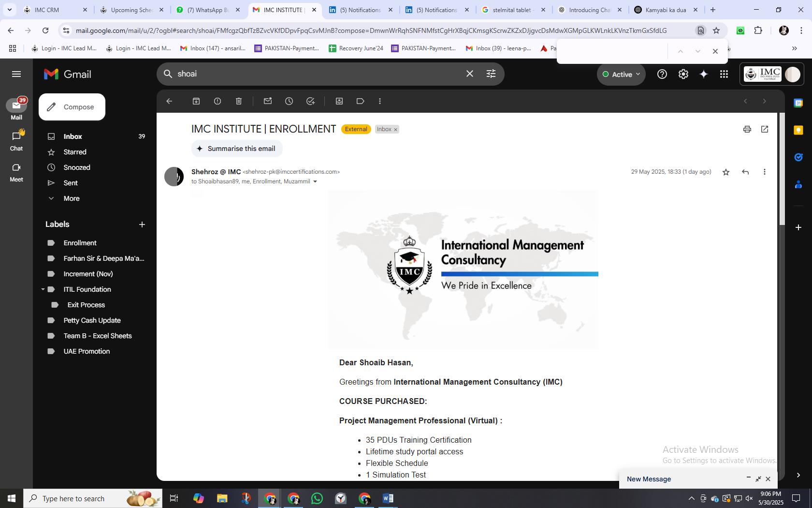This screenshot has height=508, width=812.
Task: Pop out the New Message window
Action: pos(758,479)
